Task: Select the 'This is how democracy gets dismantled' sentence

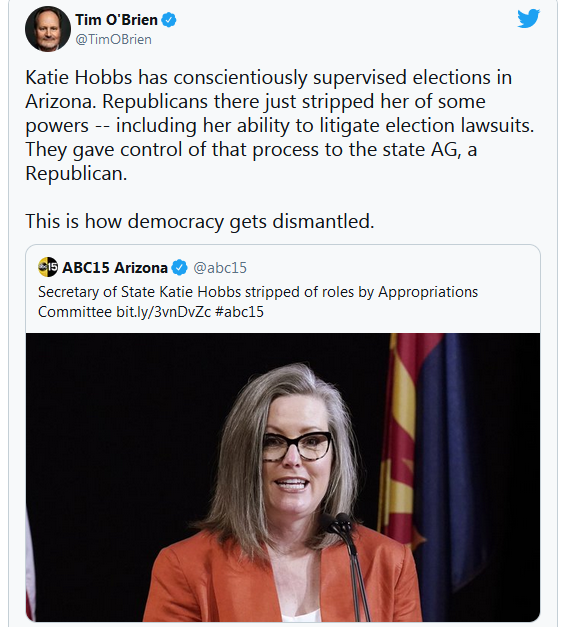Action: coord(200,221)
